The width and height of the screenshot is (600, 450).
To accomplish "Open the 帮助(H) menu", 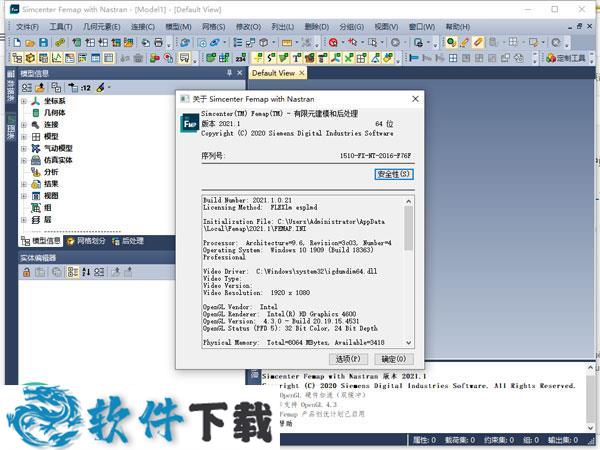I will 458,27.
